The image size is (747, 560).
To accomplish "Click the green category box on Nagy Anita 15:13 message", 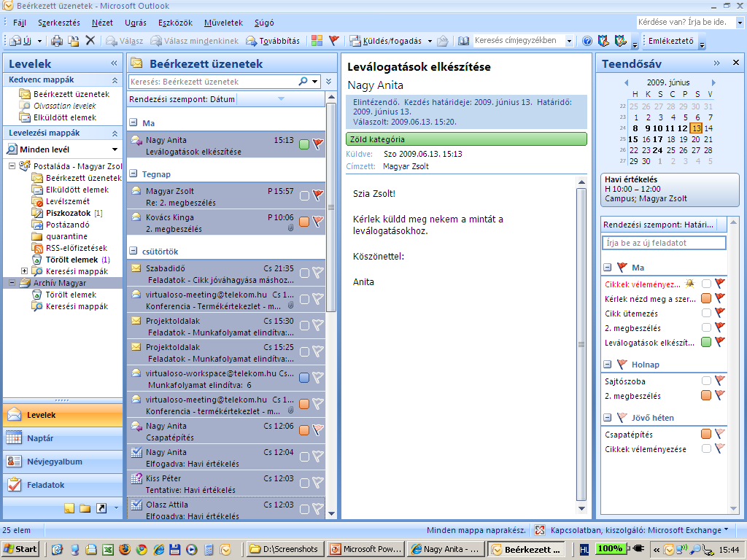I will click(x=304, y=144).
